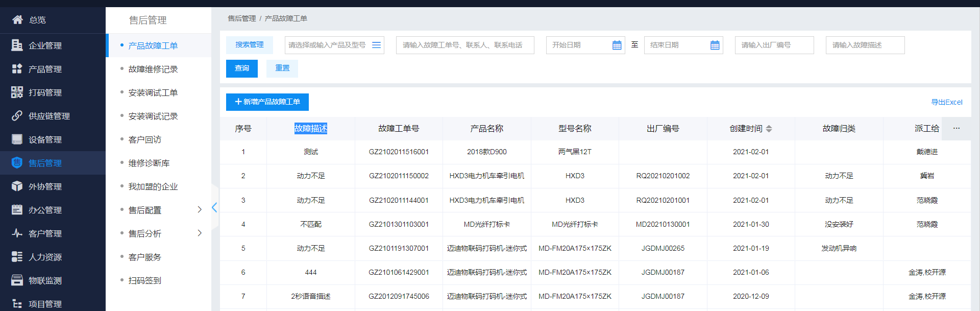The width and height of the screenshot is (980, 311).
Task: Open start date calendar icon
Action: click(617, 45)
